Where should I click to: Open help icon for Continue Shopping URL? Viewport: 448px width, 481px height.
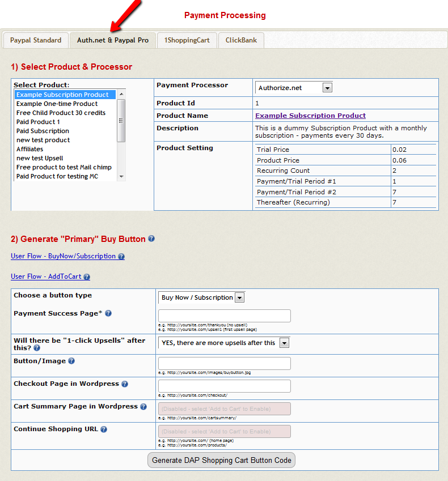[x=104, y=429]
